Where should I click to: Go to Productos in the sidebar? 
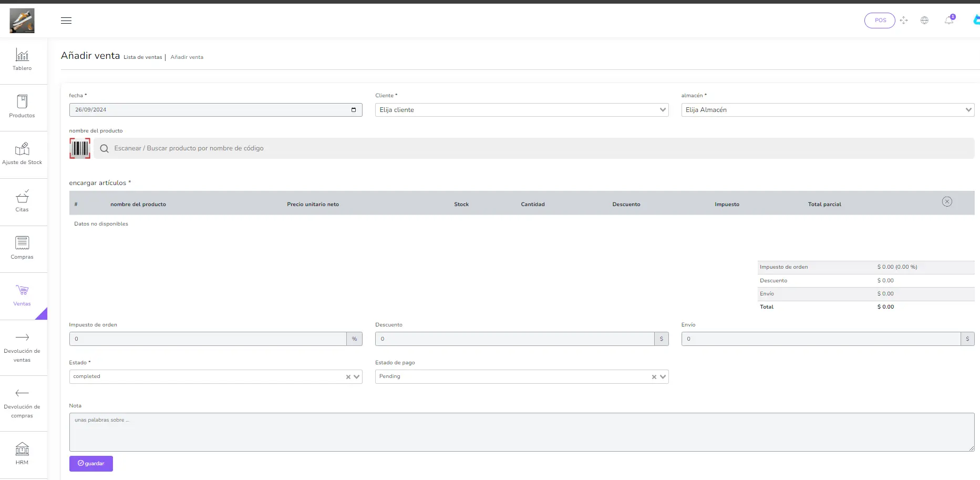pos(22,107)
